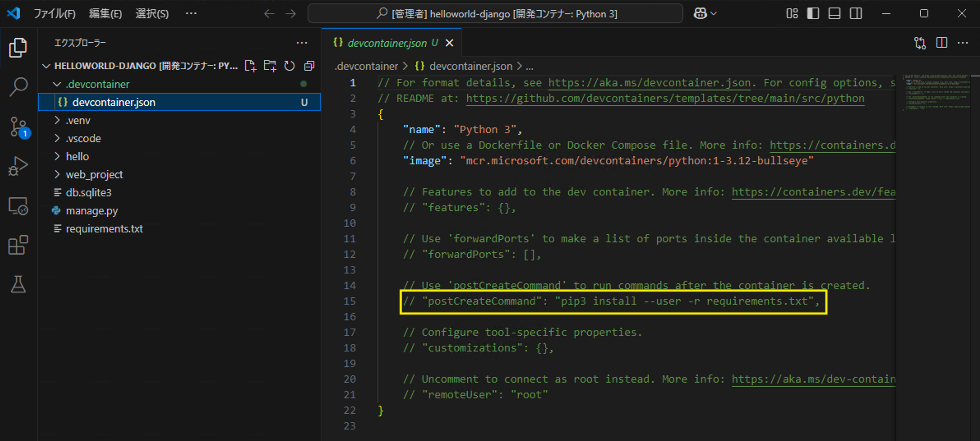Expand the hello folder

click(77, 156)
